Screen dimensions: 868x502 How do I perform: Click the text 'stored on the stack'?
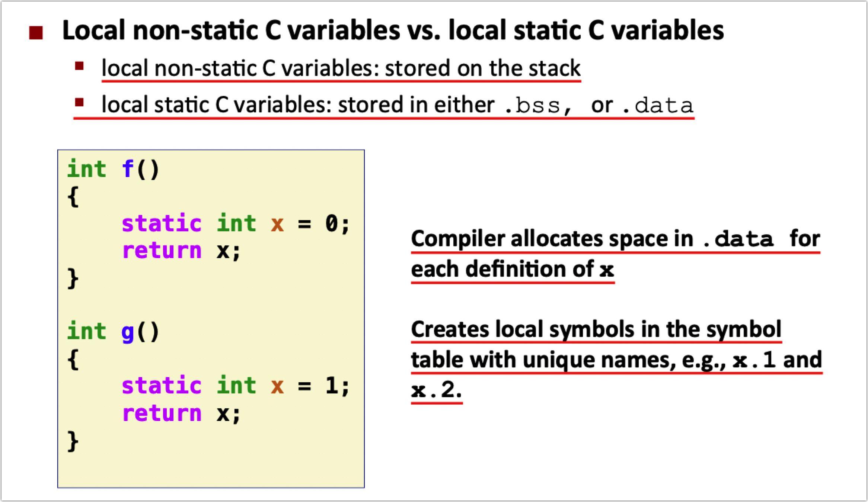click(x=482, y=68)
